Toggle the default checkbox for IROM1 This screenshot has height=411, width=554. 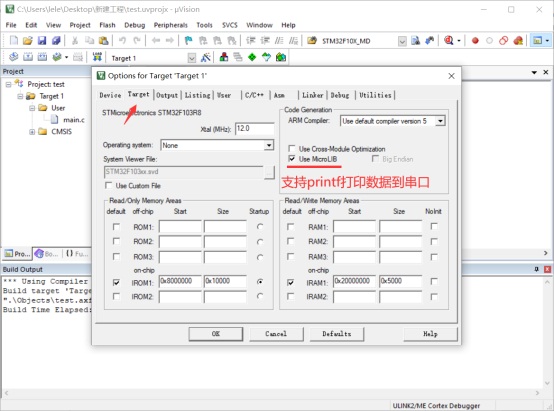pos(116,282)
